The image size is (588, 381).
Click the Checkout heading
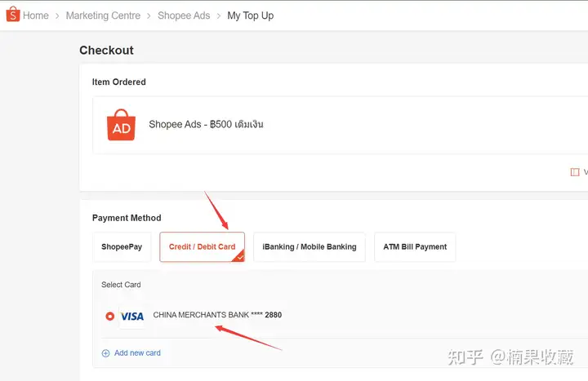coord(106,51)
